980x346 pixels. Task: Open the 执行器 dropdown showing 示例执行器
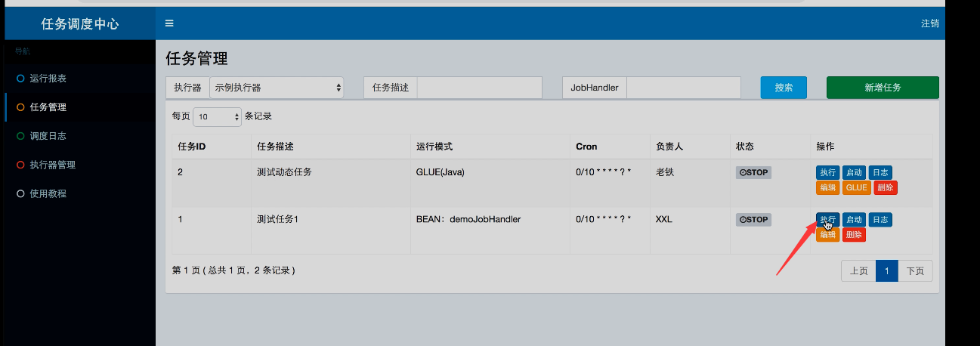pyautogui.click(x=277, y=88)
